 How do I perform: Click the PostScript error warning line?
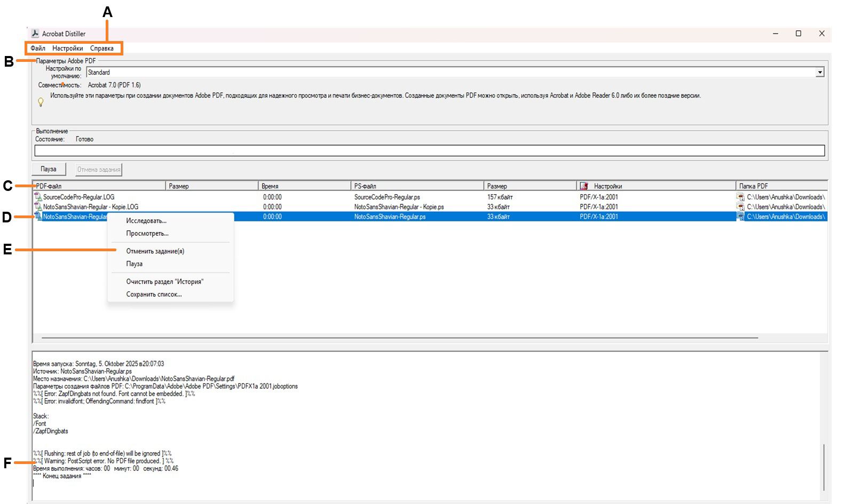click(103, 461)
